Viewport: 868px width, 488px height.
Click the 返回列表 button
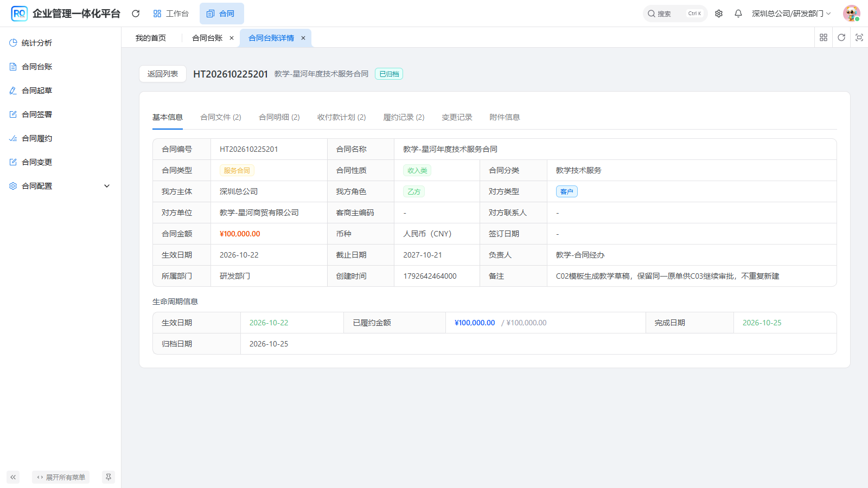point(163,74)
